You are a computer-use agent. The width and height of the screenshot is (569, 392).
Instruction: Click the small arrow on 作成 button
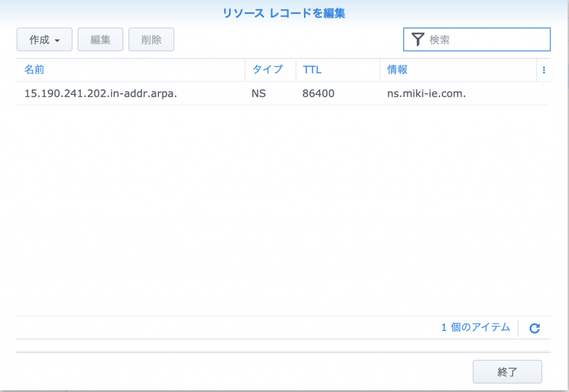(x=57, y=41)
